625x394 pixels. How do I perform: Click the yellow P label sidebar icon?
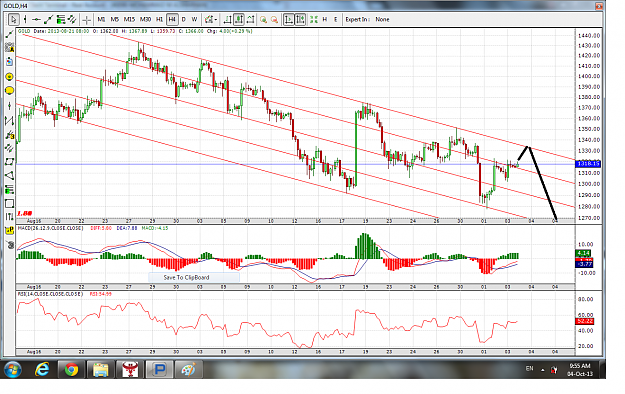[9, 230]
